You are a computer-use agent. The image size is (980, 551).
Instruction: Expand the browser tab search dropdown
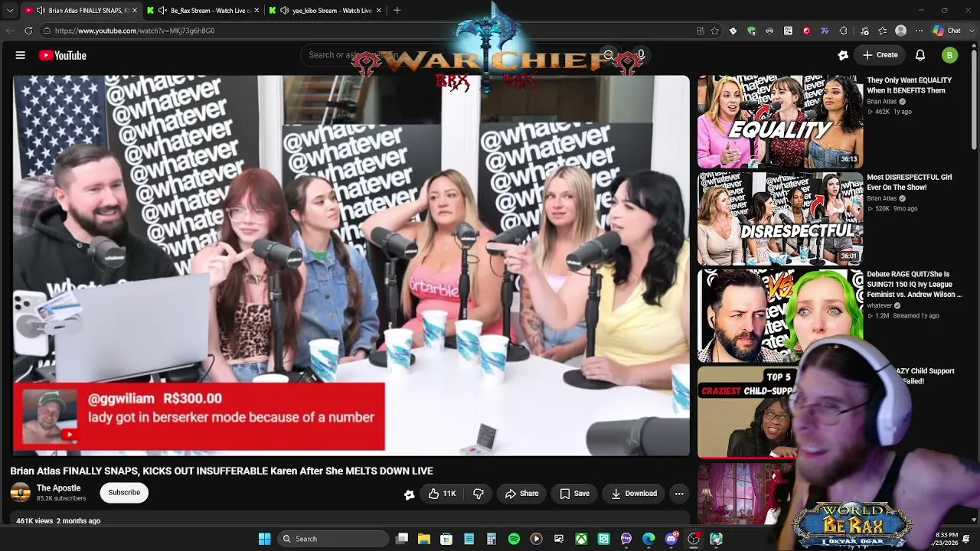pyautogui.click(x=10, y=11)
